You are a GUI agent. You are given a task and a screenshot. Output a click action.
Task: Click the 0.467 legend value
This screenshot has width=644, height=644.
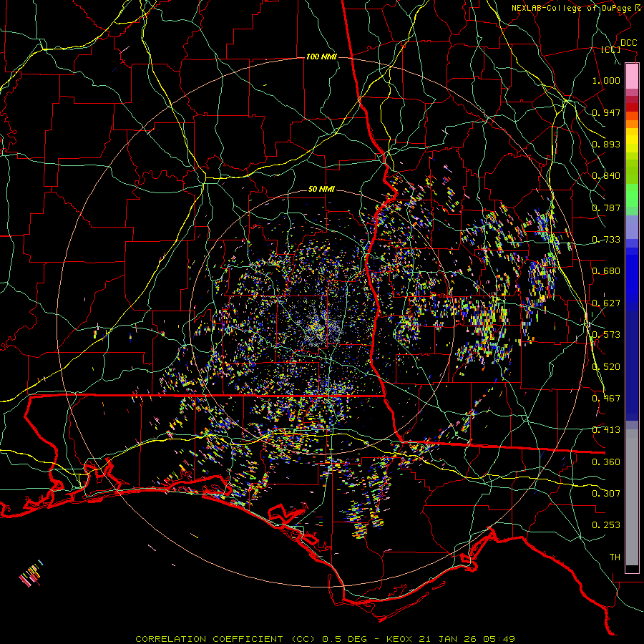pyautogui.click(x=606, y=399)
